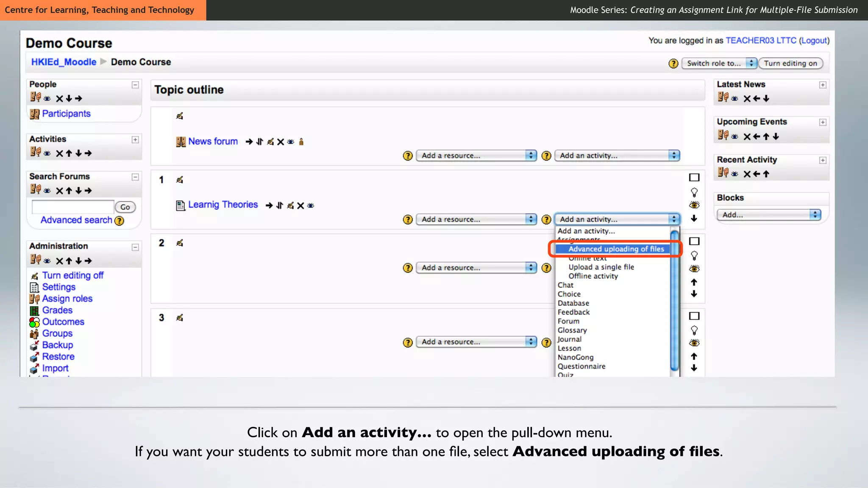Select Advanced uploading of files option
This screenshot has height=488, width=868.
(x=613, y=249)
